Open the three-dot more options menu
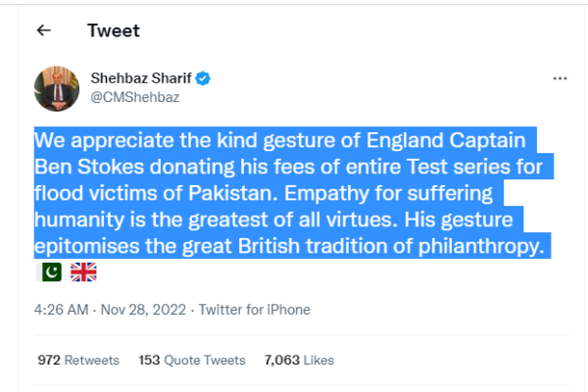The image size is (588, 392). click(560, 78)
